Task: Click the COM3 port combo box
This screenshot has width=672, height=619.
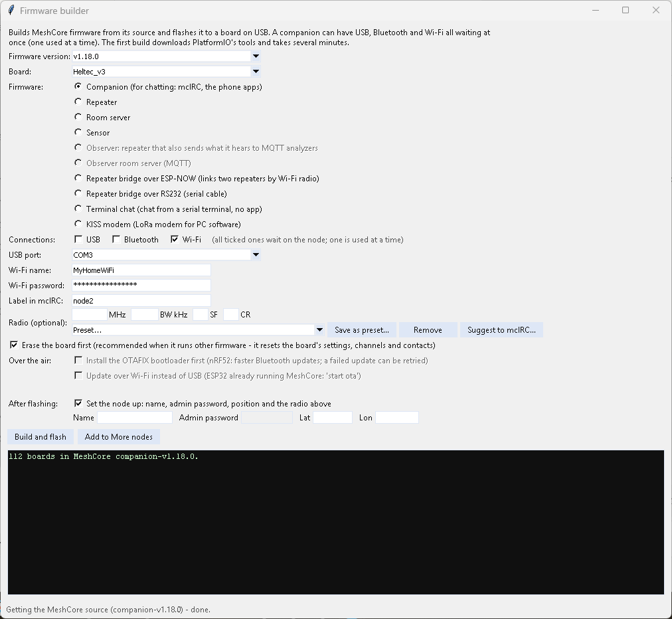Action: click(x=166, y=254)
